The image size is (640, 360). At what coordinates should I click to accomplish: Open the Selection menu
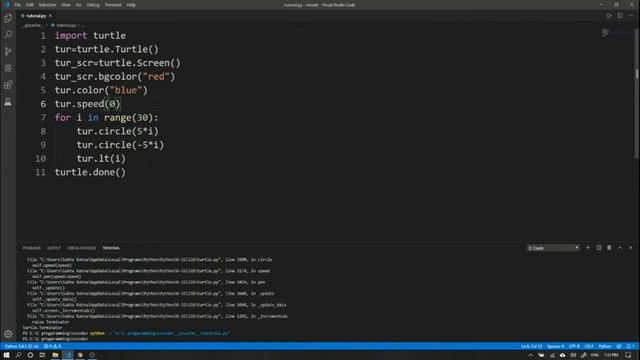(47, 5)
